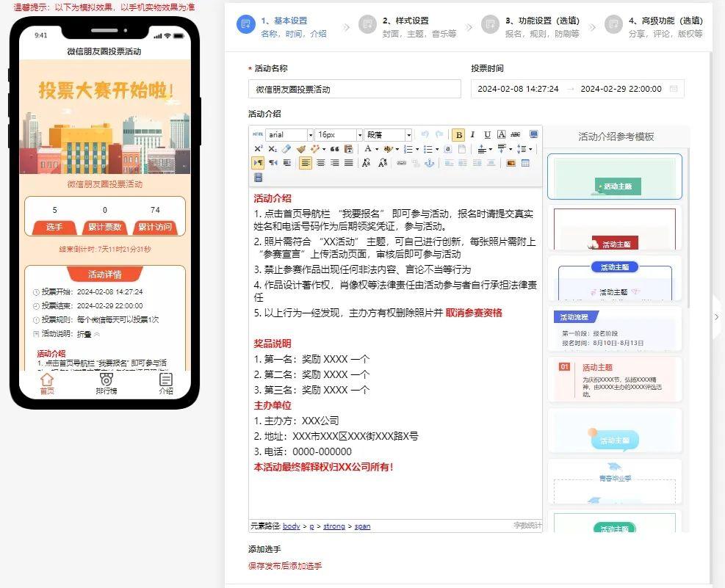Click the HTML source code icon
Image resolution: width=725 pixels, height=588 pixels.
click(258, 135)
